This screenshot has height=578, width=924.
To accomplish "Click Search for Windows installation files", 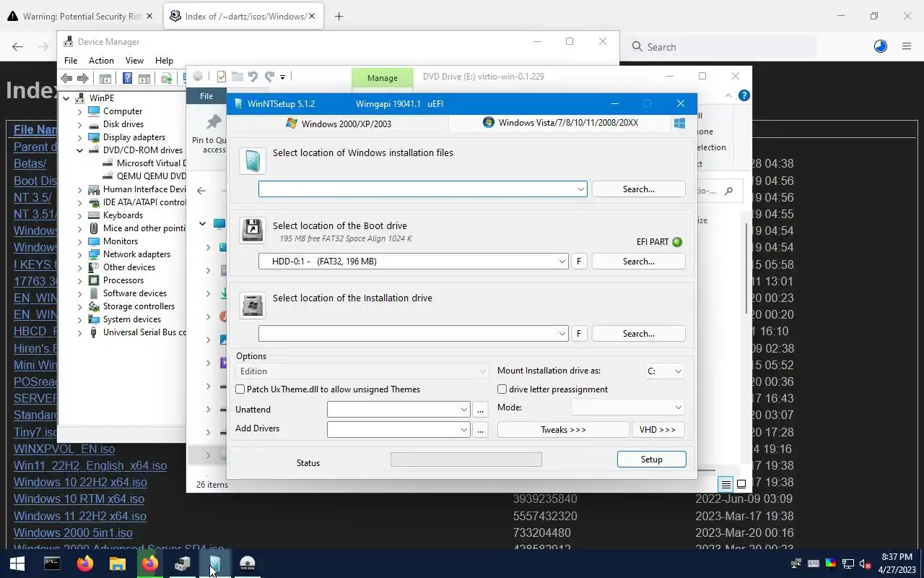I will pyautogui.click(x=638, y=189).
